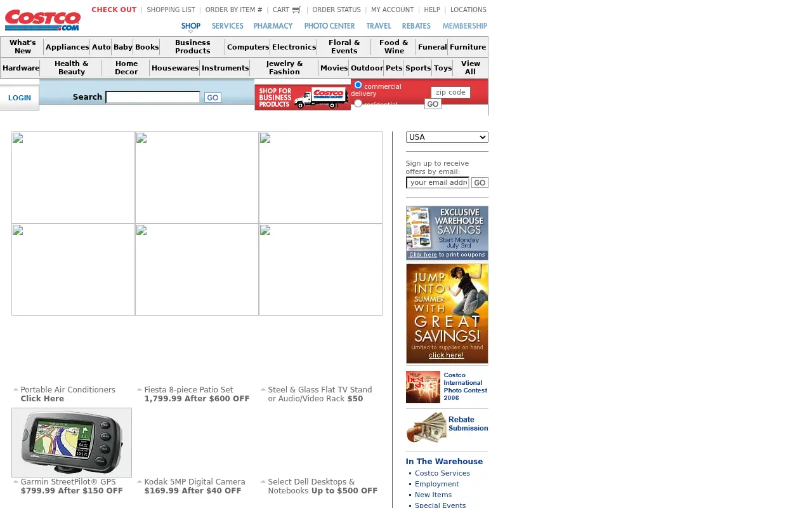
Task: Browse the Computers category
Action: (x=248, y=47)
